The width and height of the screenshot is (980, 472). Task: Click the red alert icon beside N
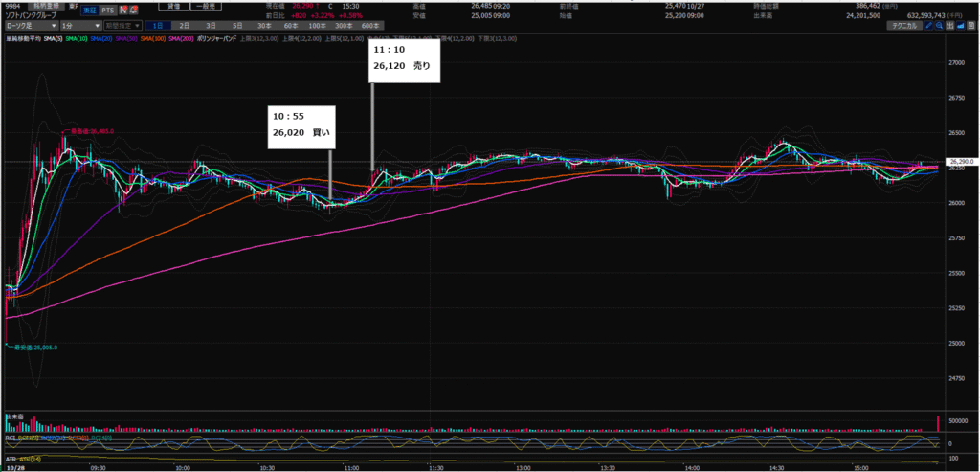click(x=135, y=11)
